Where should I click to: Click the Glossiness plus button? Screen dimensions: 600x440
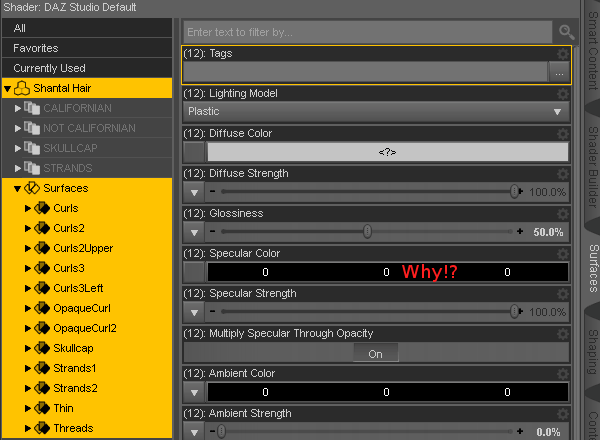[520, 231]
